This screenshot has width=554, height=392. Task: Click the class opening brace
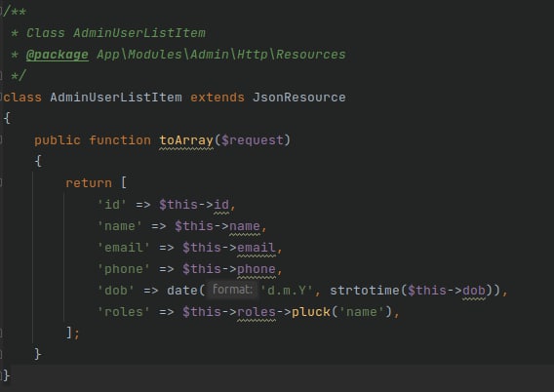click(x=7, y=118)
